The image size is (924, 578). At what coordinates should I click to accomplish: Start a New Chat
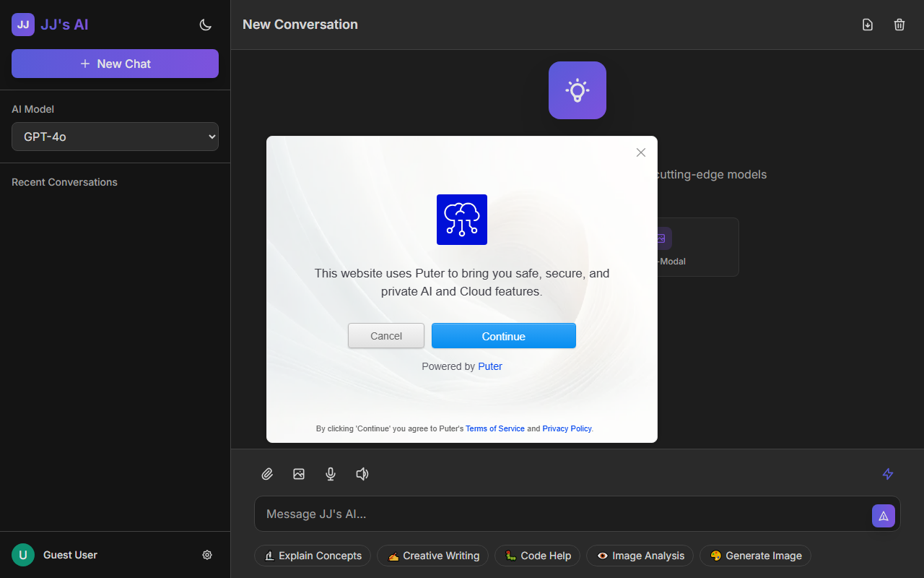[115, 64]
